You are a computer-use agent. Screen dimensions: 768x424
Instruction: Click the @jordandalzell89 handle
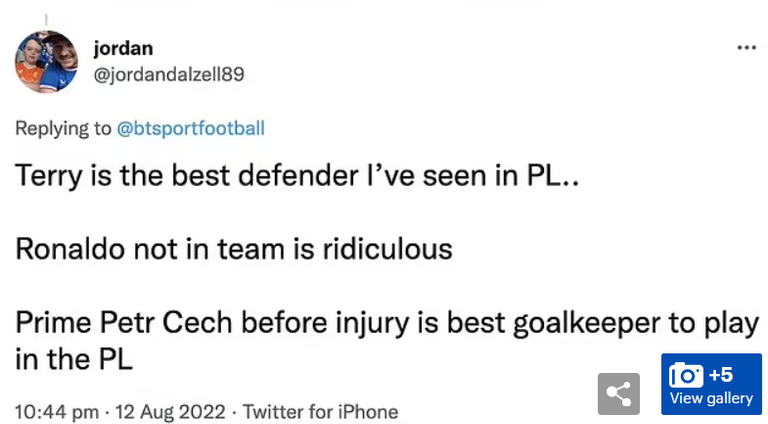169,74
